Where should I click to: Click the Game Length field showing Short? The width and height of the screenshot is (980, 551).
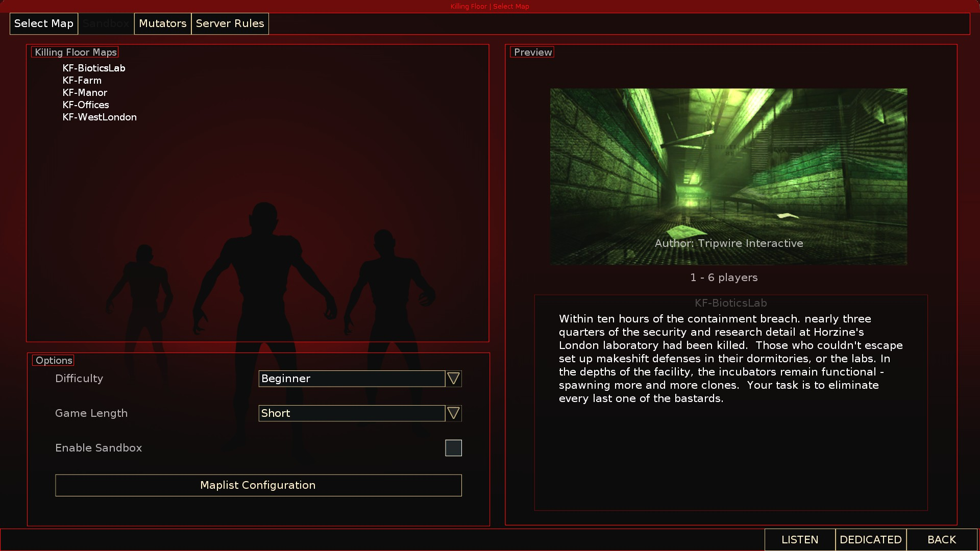[x=352, y=413]
